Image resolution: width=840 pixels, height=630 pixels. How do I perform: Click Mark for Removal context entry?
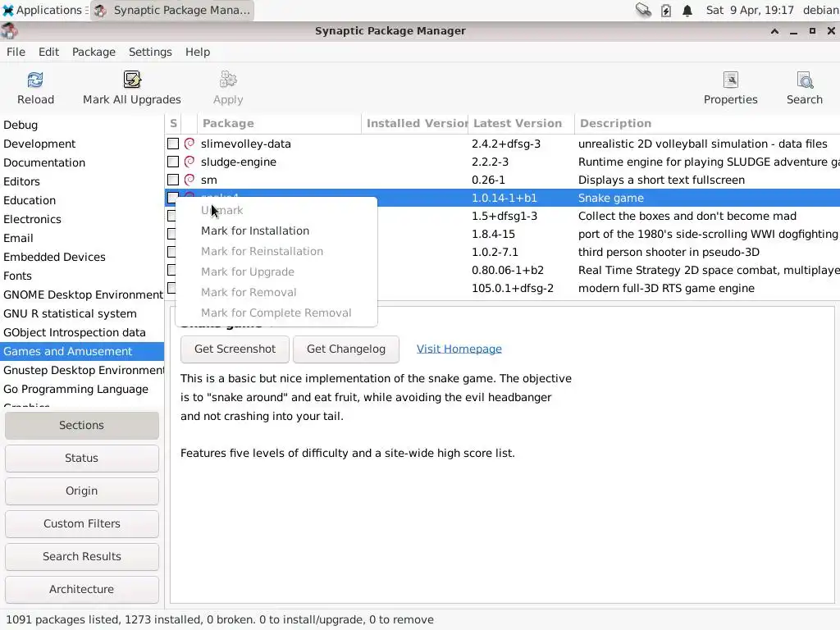[276, 293]
